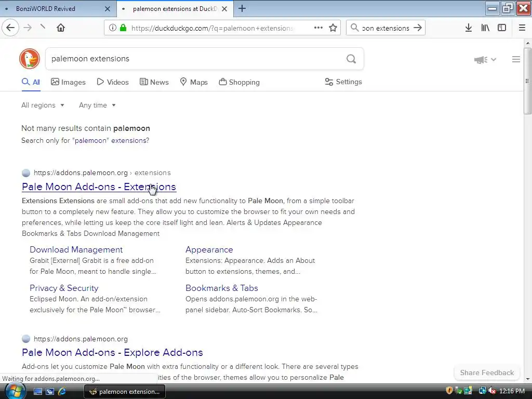Click the Share Feedback button
532x399 pixels.
[487, 373]
